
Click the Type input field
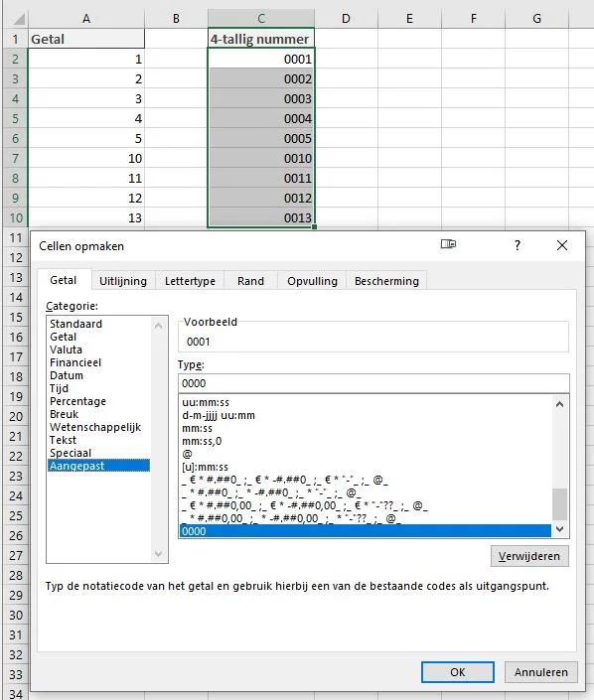point(373,383)
